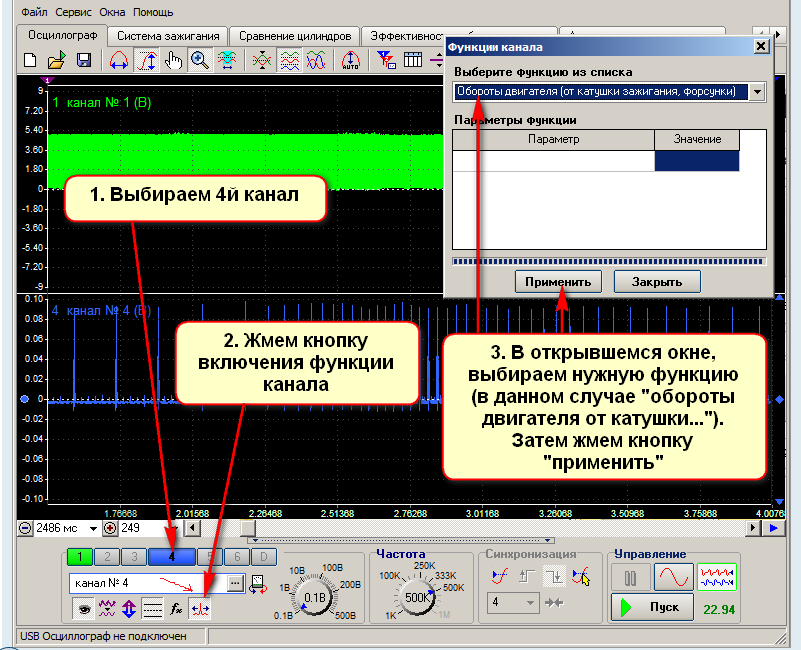Select the Осциллограф tab
The image size is (801, 650).
tap(62, 35)
